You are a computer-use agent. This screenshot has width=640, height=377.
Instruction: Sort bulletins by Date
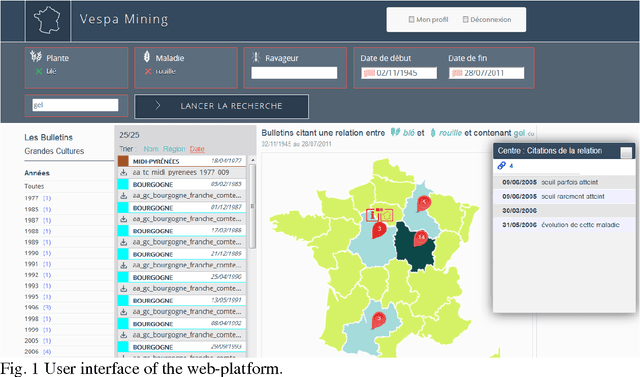click(x=197, y=149)
